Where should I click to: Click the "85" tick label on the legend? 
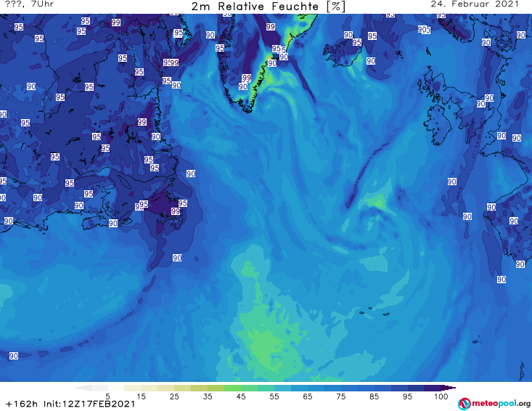click(374, 396)
